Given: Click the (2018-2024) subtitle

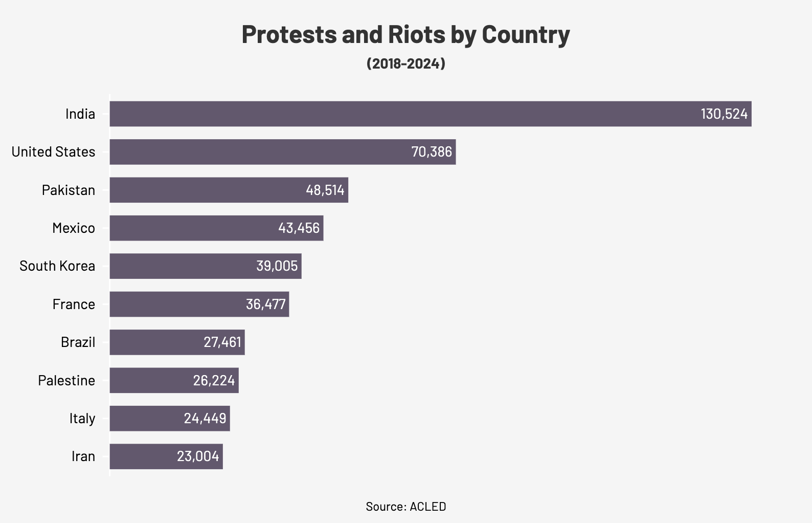Looking at the screenshot, I should [x=405, y=63].
